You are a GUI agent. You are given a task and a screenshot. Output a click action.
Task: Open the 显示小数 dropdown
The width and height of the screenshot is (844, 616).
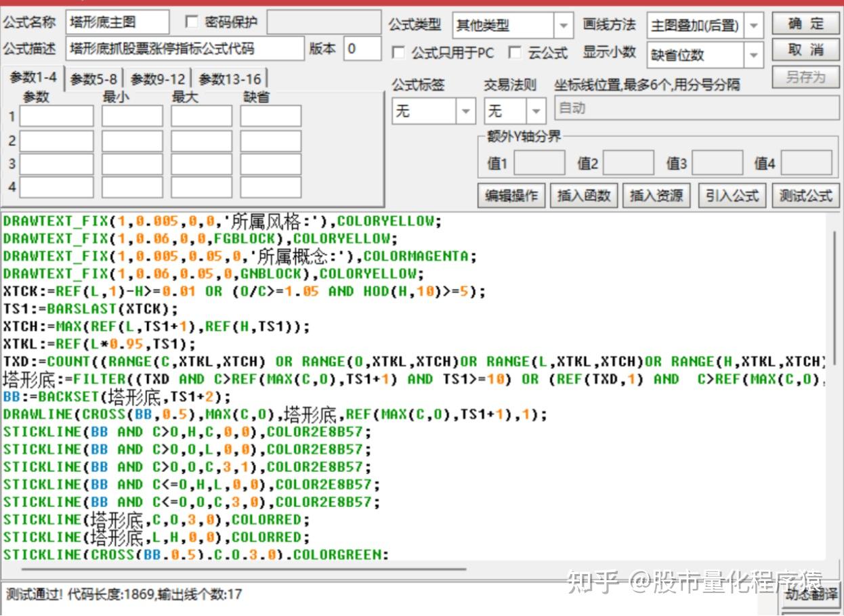754,55
